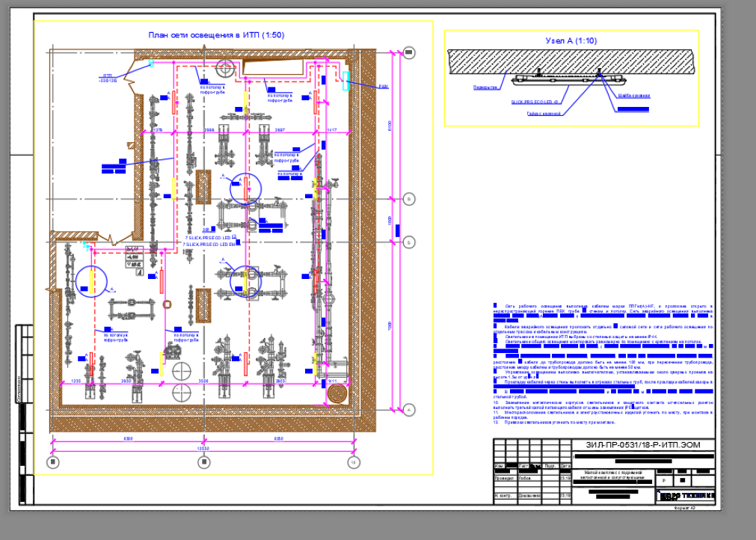
Task: Click the brown round tank symbol
Action: 337,393
